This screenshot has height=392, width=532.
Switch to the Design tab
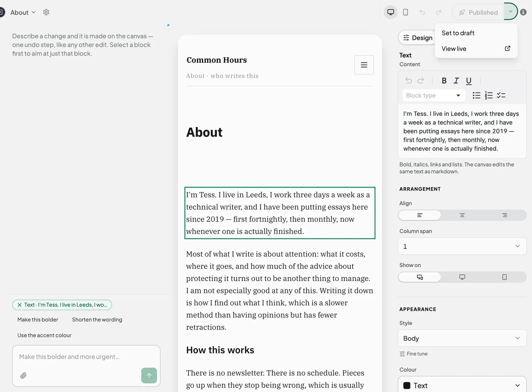click(x=418, y=38)
